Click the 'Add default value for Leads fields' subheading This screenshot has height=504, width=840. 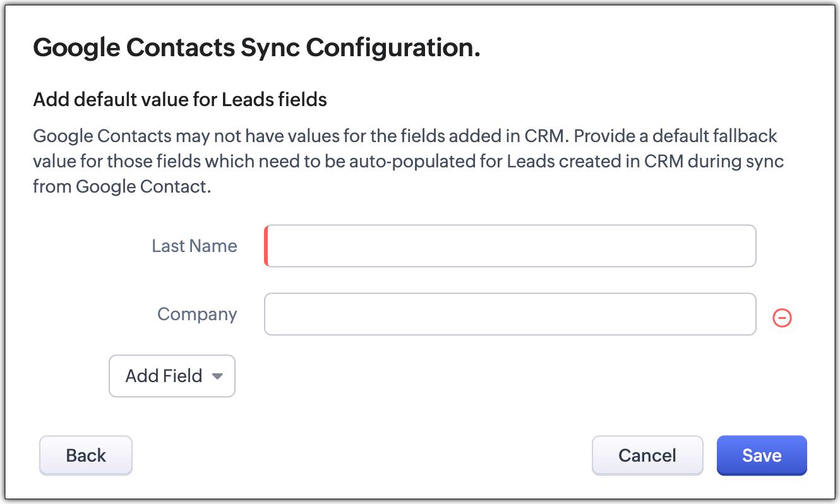(180, 99)
